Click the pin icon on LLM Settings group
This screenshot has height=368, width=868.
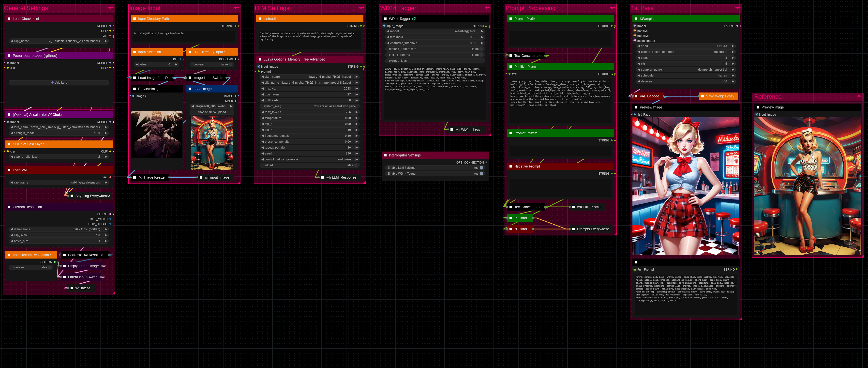click(361, 8)
